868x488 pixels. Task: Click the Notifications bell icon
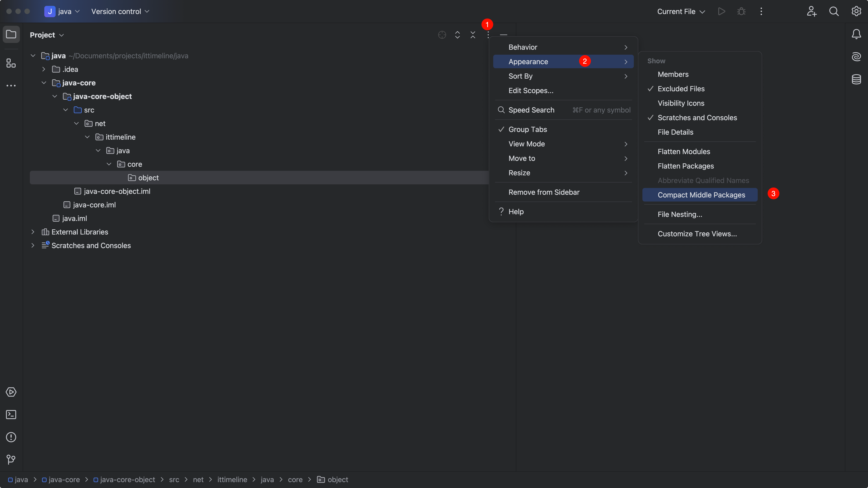click(x=856, y=34)
